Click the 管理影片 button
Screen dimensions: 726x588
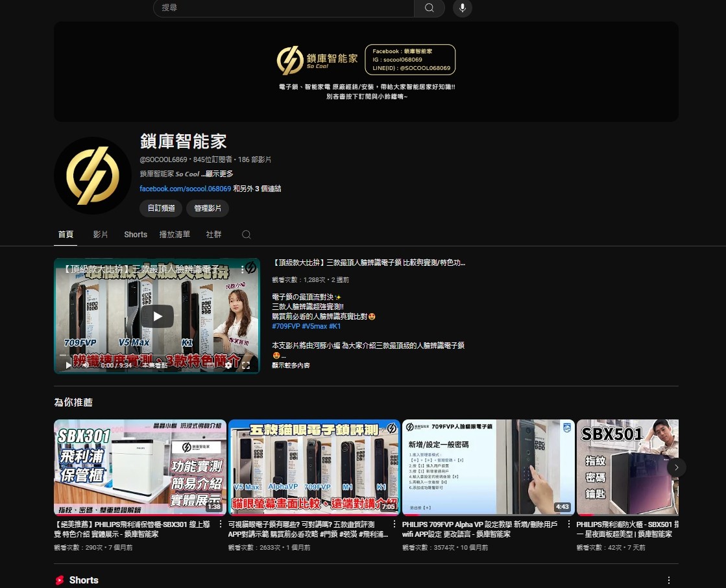tap(208, 208)
